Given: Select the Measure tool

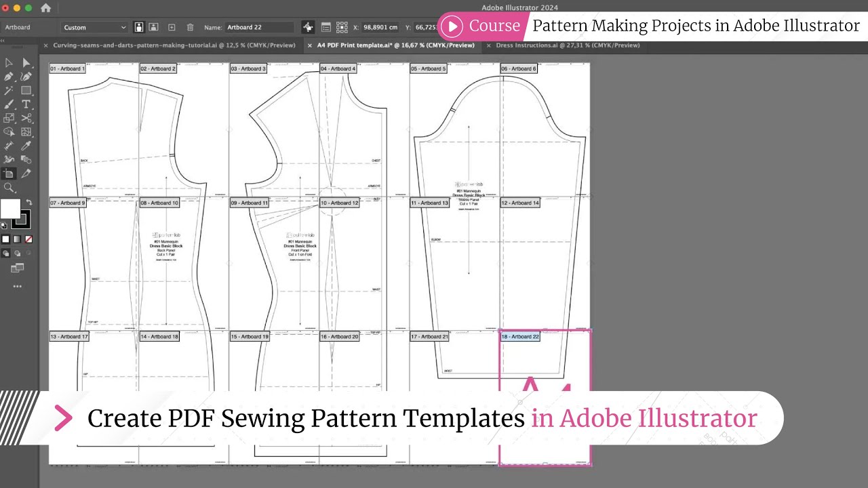Looking at the screenshot, I should (9, 146).
